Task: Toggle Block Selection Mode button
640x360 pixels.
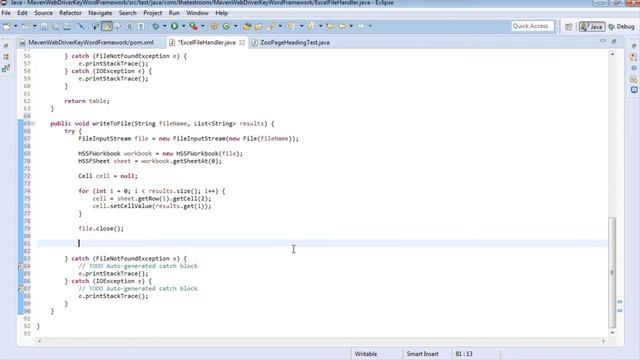Action: 129,27
